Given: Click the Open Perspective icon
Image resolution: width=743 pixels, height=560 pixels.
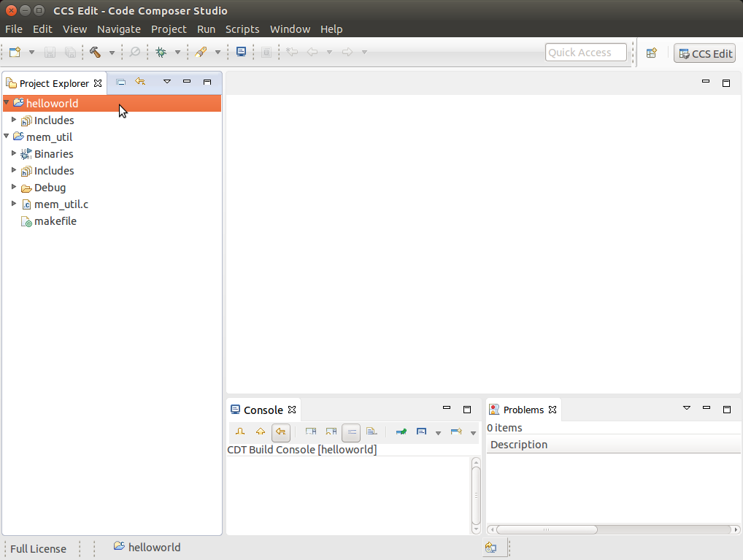Looking at the screenshot, I should coord(652,53).
